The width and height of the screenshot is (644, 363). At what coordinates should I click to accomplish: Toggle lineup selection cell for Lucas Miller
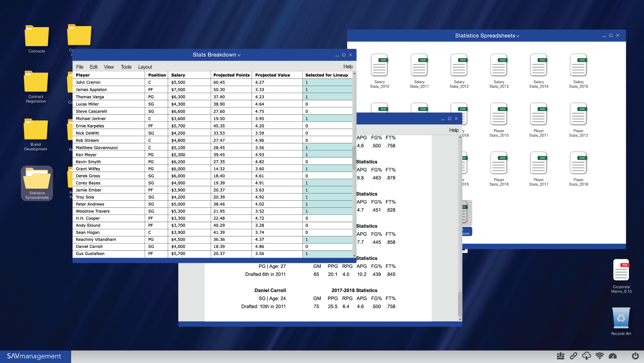327,104
